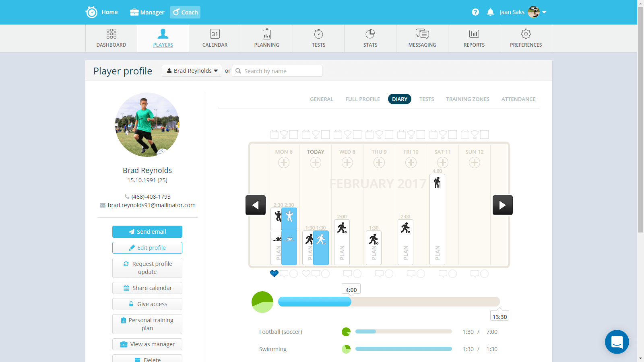Open the Brad Reynolds player dropdown
This screenshot has height=362, width=644.
(192, 71)
